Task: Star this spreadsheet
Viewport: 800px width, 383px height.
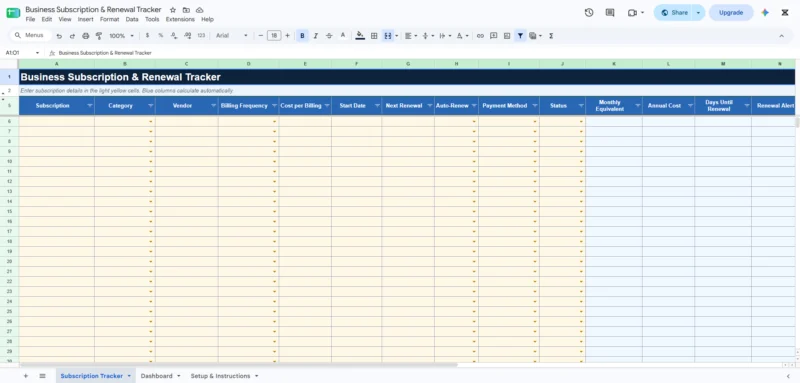Action: pos(173,10)
